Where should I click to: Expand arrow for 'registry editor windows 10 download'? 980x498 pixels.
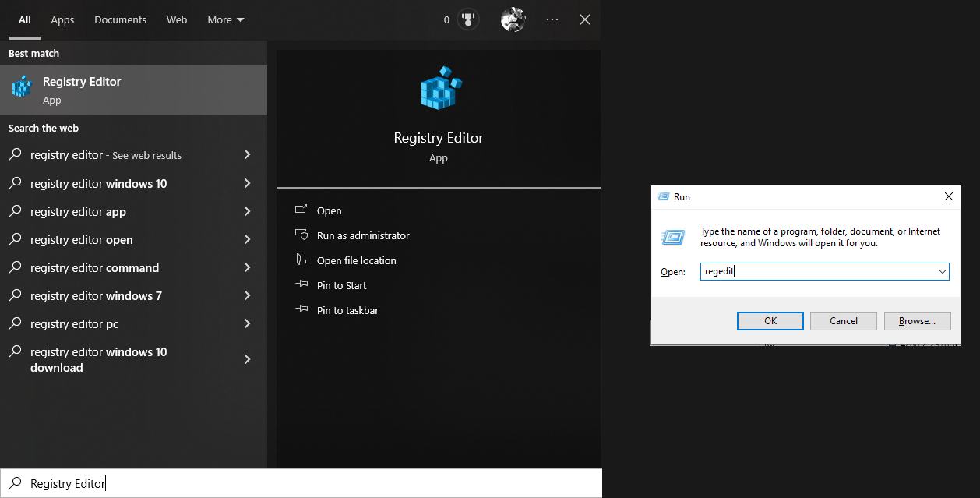(247, 359)
